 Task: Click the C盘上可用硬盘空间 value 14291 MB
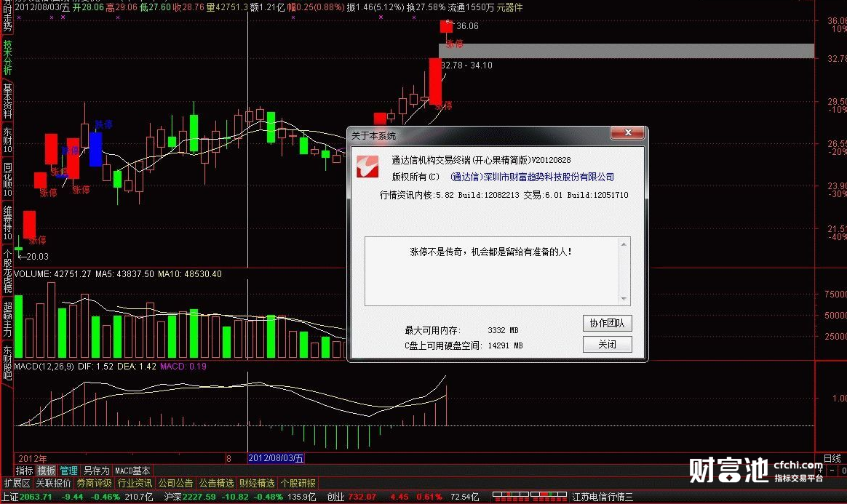pyautogui.click(x=505, y=345)
